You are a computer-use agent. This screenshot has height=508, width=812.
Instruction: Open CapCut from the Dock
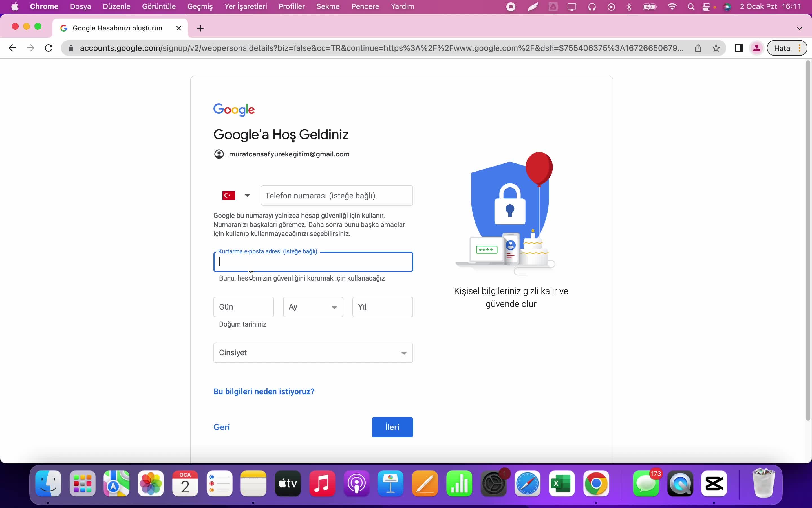tap(714, 484)
